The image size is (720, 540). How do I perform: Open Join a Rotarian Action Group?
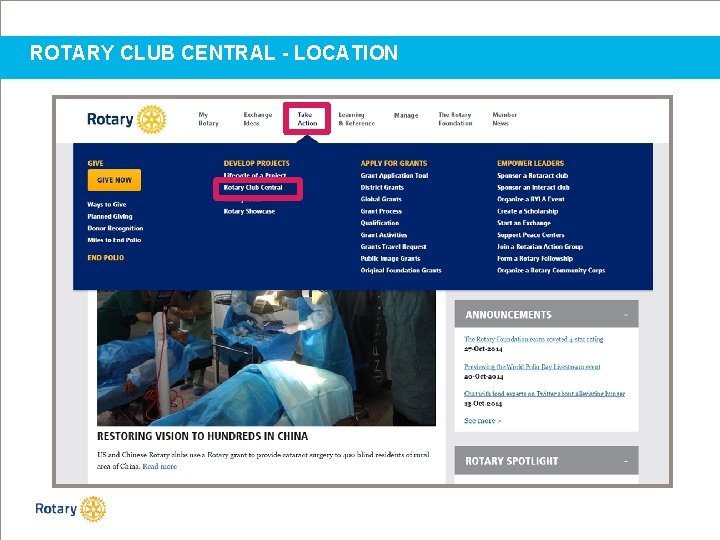point(540,247)
